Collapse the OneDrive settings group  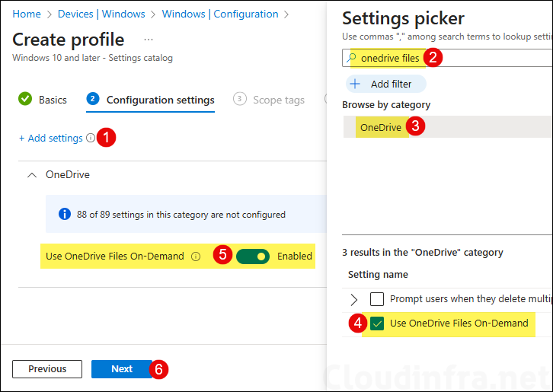pyautogui.click(x=32, y=175)
